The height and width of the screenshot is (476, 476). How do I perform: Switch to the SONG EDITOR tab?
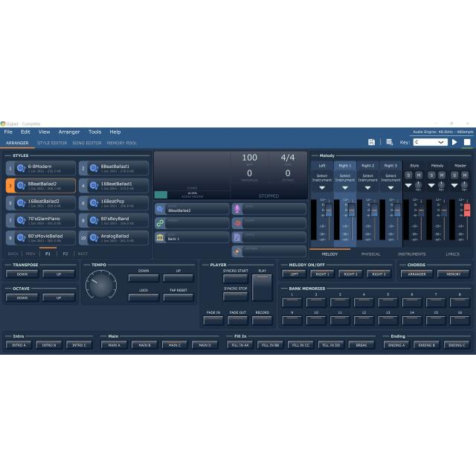coord(87,143)
